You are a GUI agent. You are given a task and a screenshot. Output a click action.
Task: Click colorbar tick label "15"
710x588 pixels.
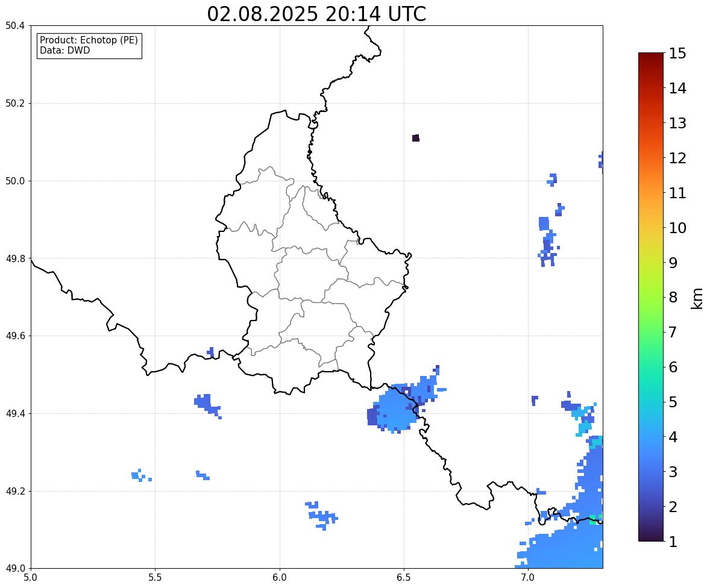point(677,54)
